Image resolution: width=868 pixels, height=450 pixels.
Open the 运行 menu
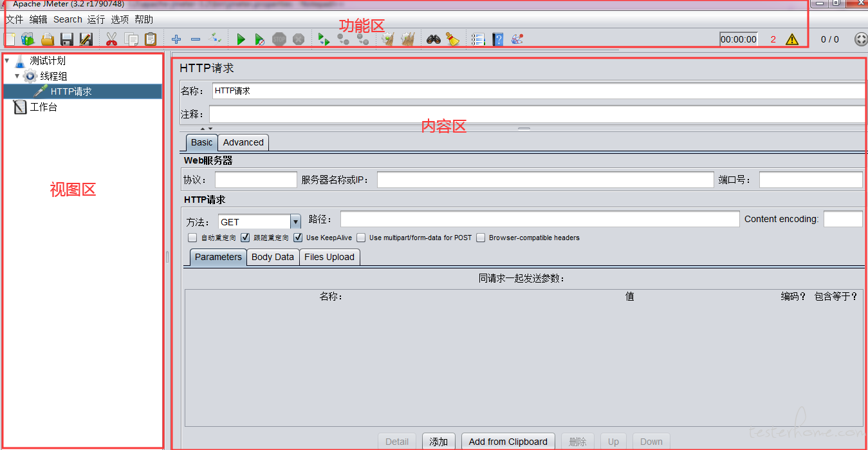point(97,19)
